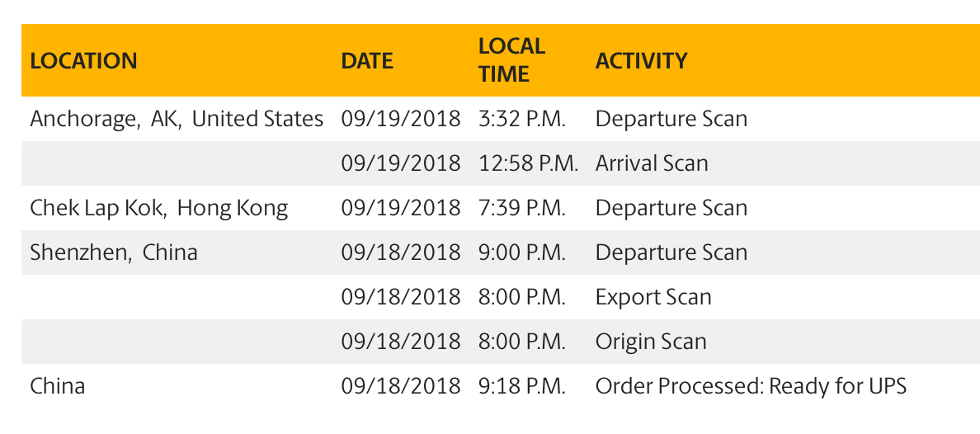Select the Shenzhen, China location cell

point(114,252)
